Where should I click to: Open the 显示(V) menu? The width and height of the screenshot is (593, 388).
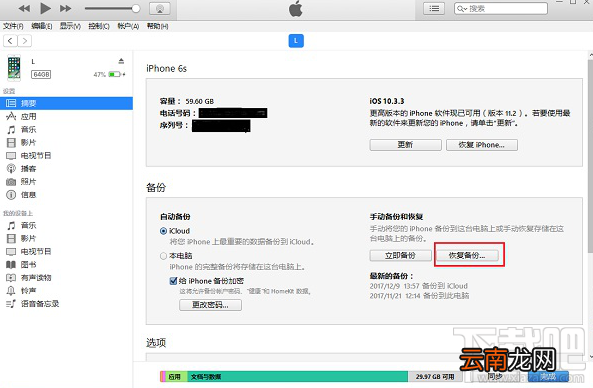click(70, 26)
